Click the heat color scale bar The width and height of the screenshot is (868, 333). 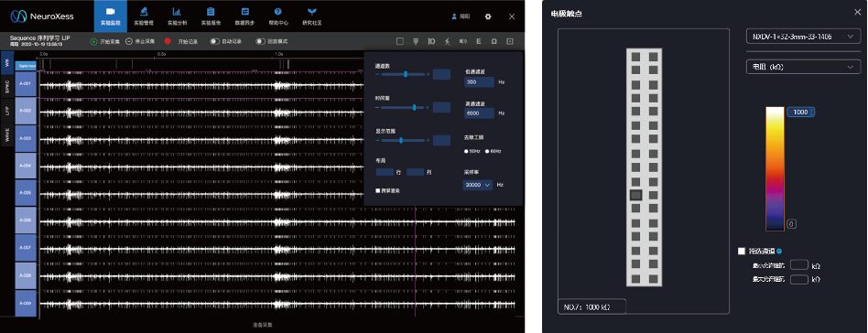click(775, 168)
